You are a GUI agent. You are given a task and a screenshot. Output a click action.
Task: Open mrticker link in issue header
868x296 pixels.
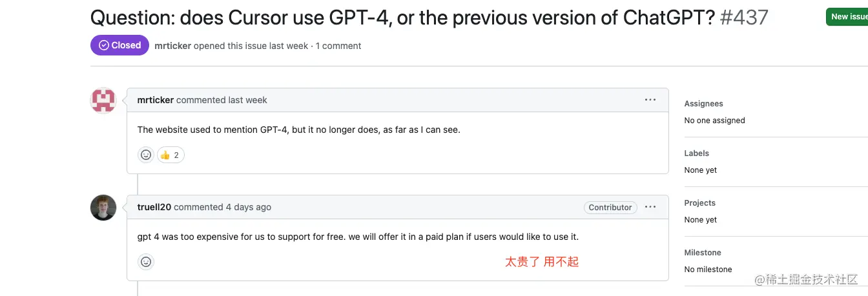(172, 46)
